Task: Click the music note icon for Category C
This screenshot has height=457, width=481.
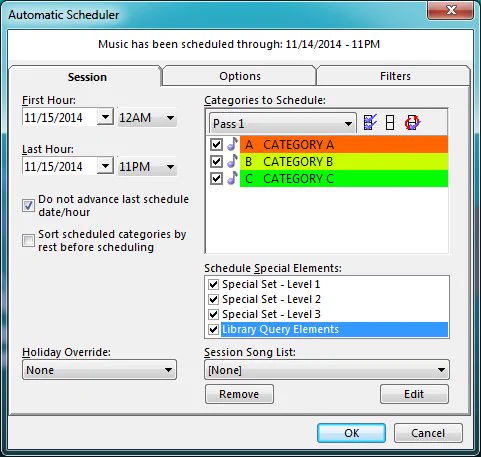Action: click(233, 178)
